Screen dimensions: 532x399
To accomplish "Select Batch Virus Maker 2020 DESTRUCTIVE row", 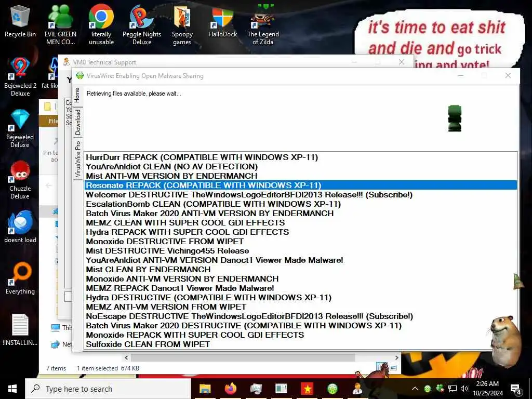I will [x=300, y=326].
